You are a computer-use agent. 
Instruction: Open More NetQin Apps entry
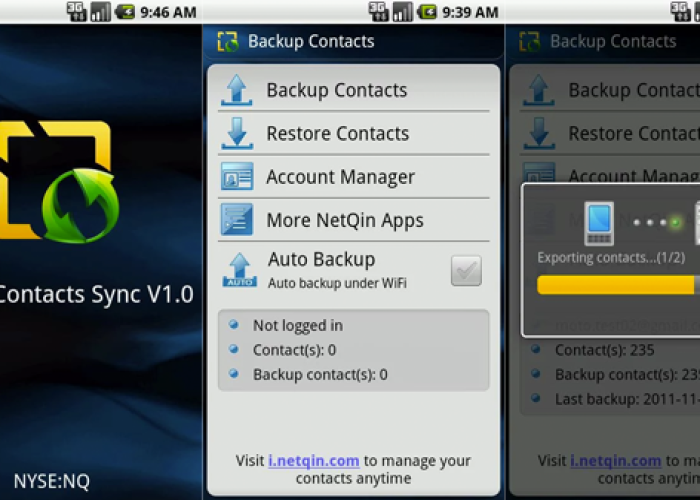(x=344, y=220)
